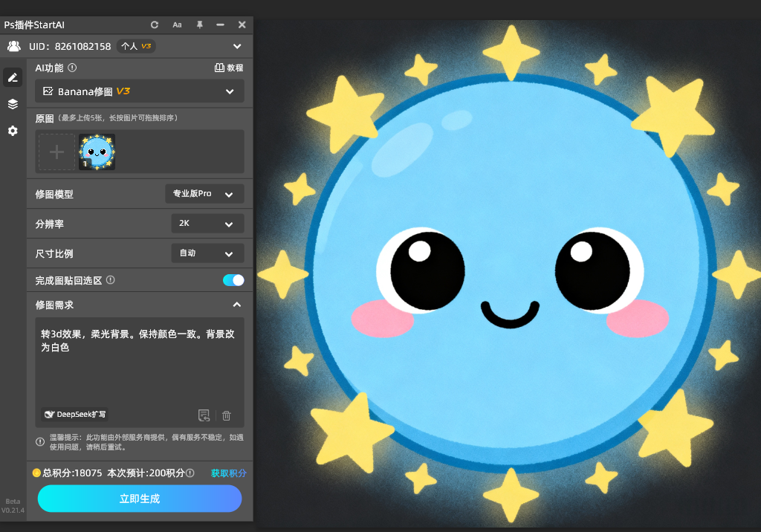
Task: Open the 尺寸比例 自动 dropdown
Action: [x=207, y=253]
